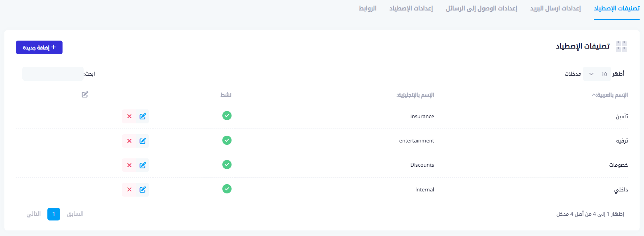
Task: Open the الروابط tab
Action: 368,8
